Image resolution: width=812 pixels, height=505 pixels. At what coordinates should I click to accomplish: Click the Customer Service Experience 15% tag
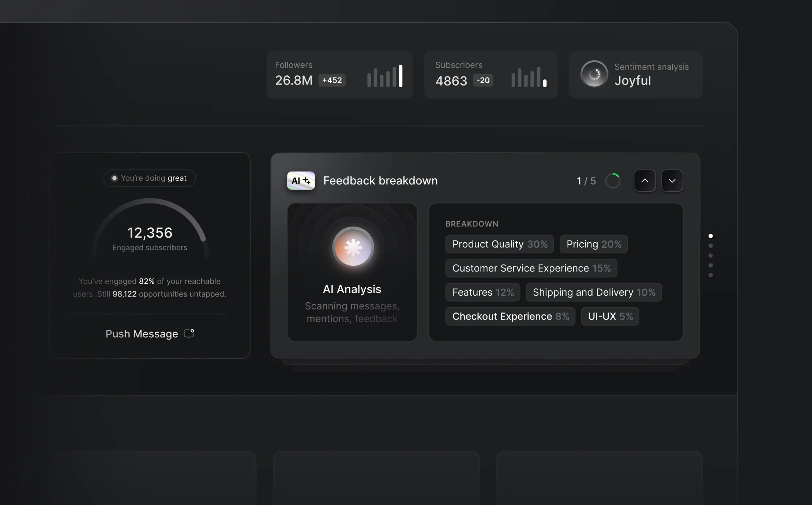point(531,268)
